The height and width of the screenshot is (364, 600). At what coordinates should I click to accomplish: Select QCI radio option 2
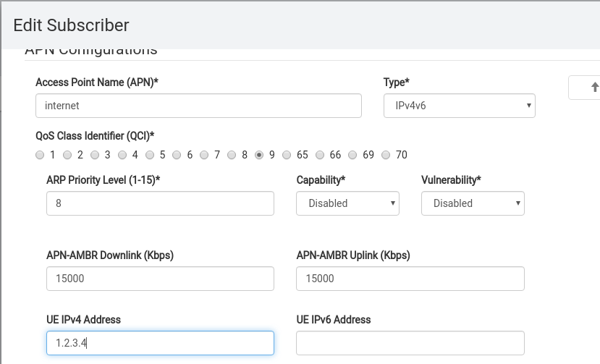[x=67, y=155]
